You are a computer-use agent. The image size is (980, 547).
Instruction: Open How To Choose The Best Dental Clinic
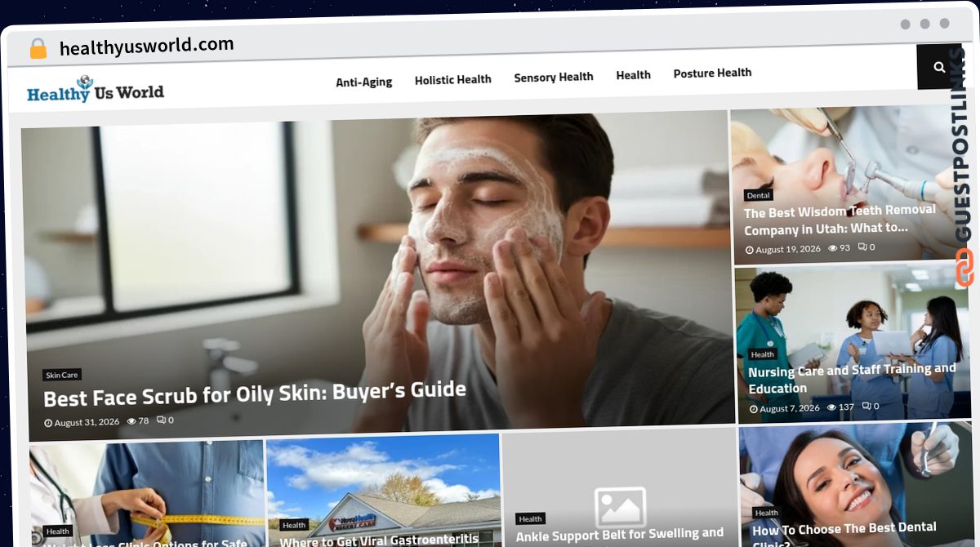(x=844, y=533)
